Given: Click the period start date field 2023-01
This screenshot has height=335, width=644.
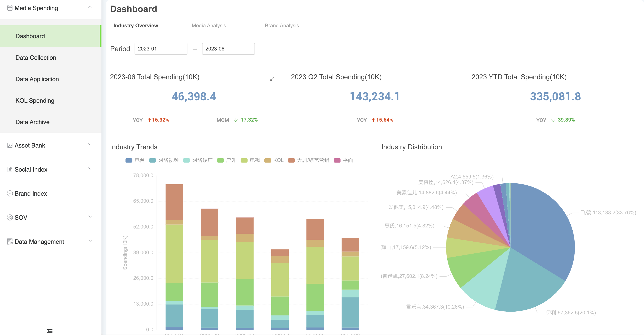Looking at the screenshot, I should (x=161, y=49).
